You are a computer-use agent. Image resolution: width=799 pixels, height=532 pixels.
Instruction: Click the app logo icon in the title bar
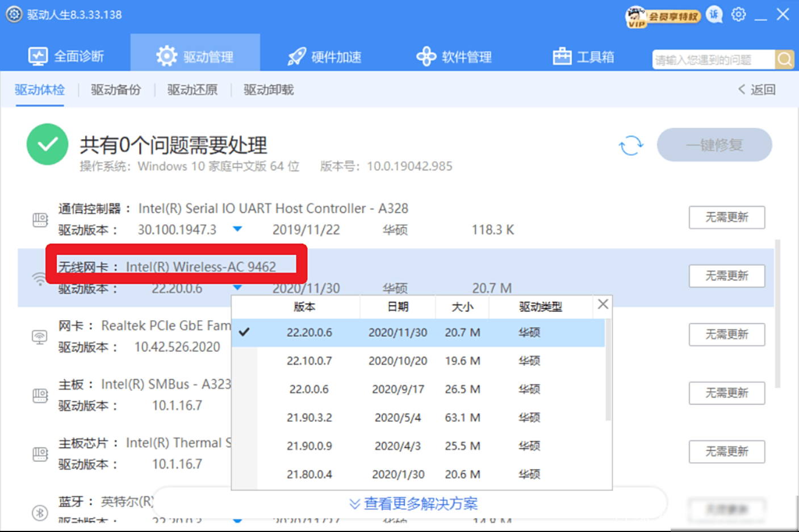click(14, 14)
